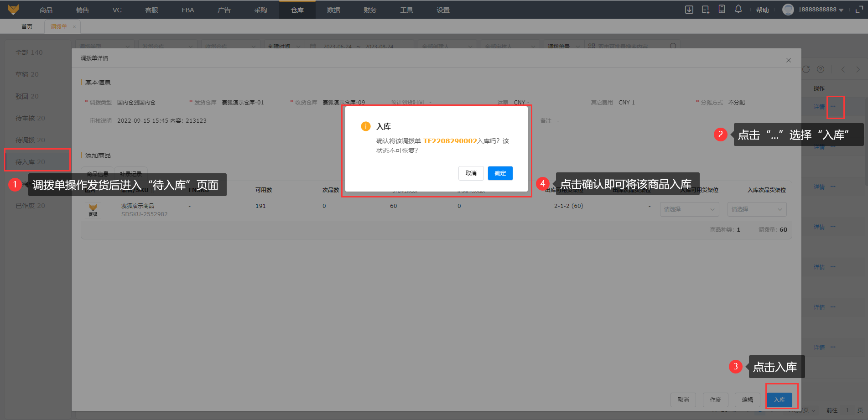Expand the 调拨单号 search type dropdown
Image resolution: width=868 pixels, height=420 pixels.
click(564, 46)
